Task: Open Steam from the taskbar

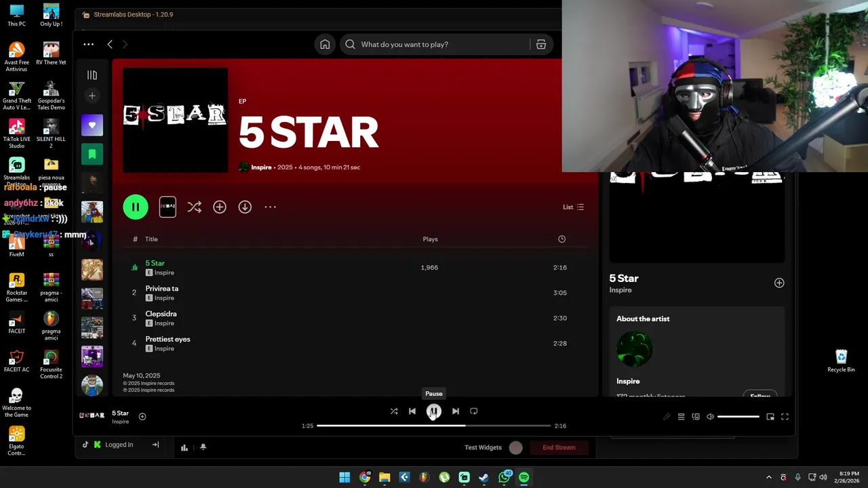Action: (x=484, y=478)
